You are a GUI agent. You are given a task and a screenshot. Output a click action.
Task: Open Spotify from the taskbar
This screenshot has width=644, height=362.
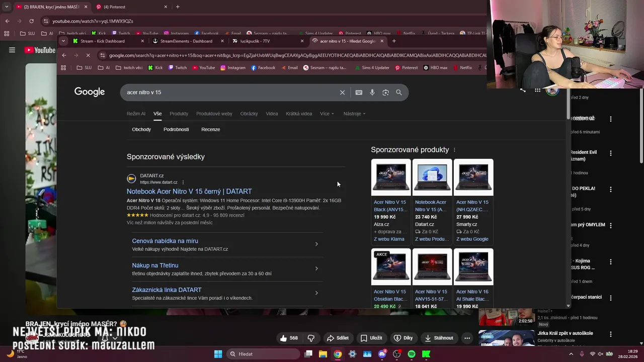tap(412, 354)
